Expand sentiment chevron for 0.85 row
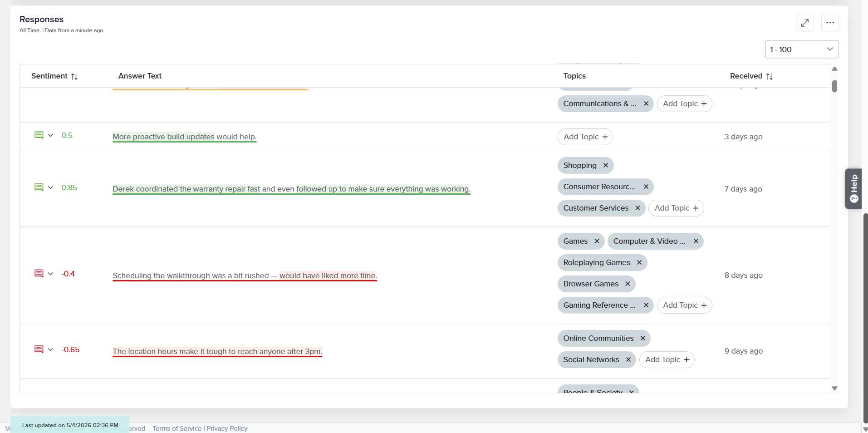 (51, 187)
